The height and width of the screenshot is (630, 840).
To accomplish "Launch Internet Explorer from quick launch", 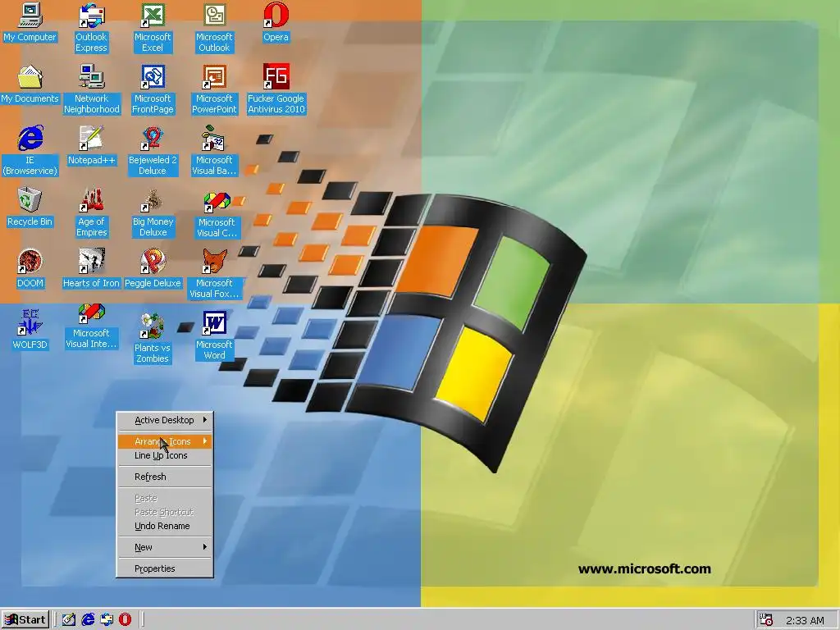I will [x=88, y=620].
